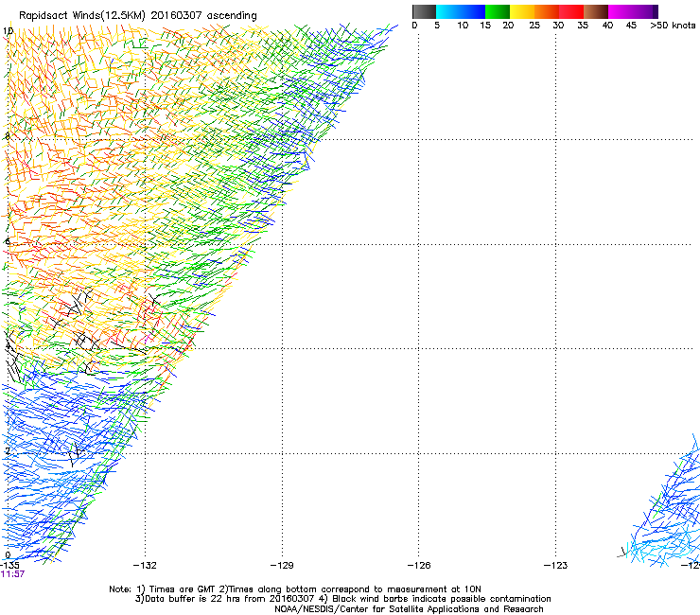The image size is (700, 615).
Task: Click the latitude '8' axis label
Action: tap(7, 136)
